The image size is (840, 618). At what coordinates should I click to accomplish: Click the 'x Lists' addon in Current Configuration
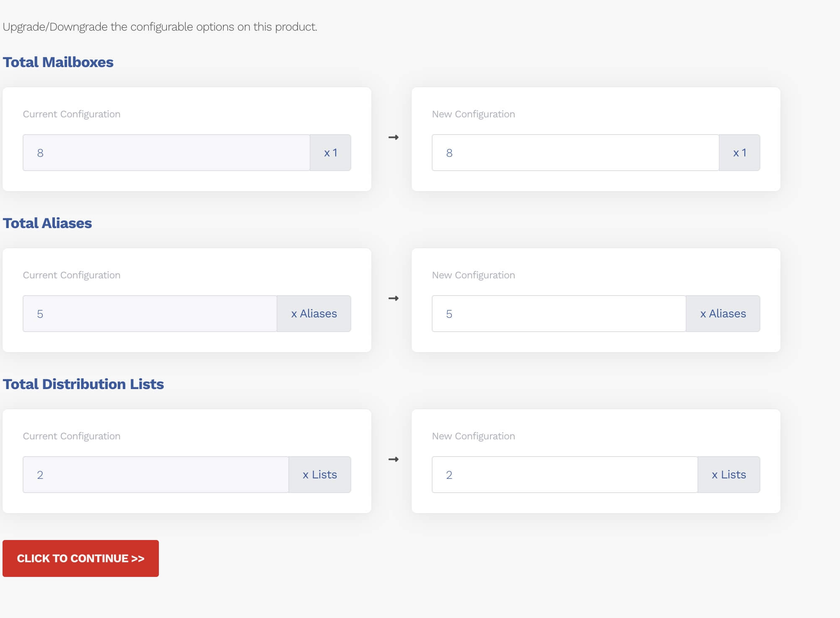coord(319,475)
